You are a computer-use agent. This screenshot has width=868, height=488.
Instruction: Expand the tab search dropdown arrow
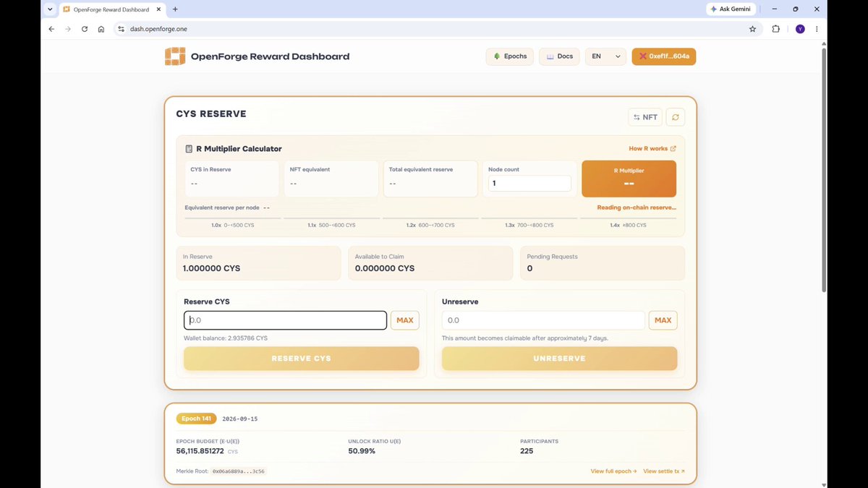click(x=50, y=9)
